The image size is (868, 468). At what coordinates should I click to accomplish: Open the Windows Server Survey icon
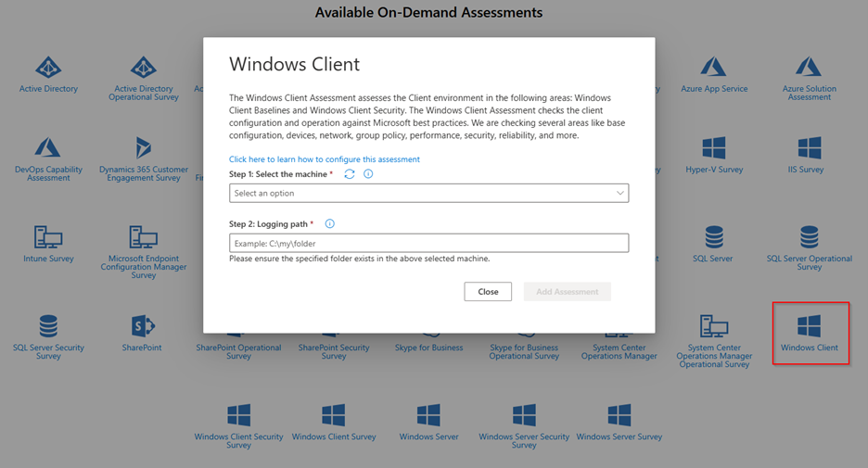tap(619, 415)
